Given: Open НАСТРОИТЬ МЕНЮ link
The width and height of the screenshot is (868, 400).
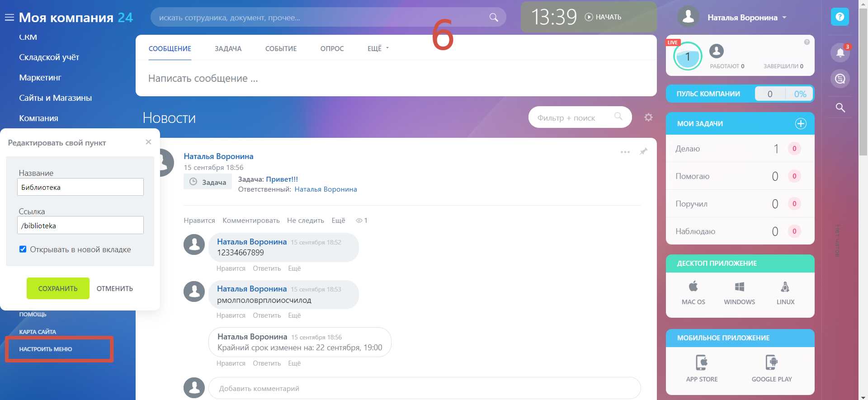Looking at the screenshot, I should (46, 349).
